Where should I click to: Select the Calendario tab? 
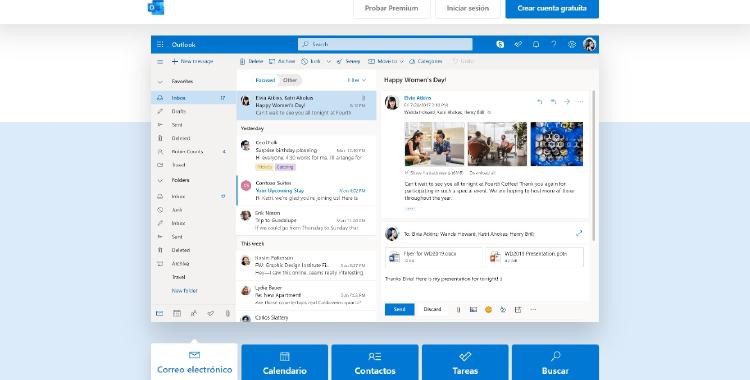pos(285,362)
